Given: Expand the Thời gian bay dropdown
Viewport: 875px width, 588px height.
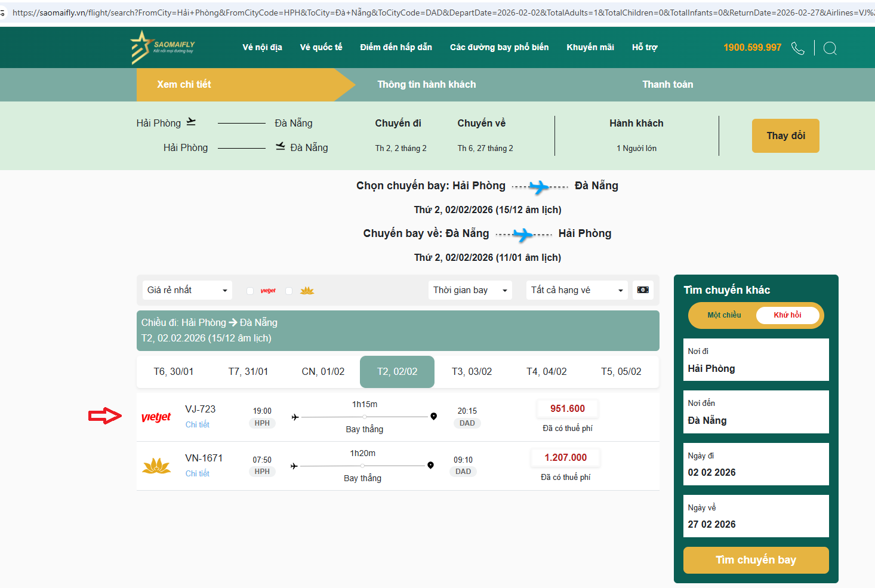Looking at the screenshot, I should point(470,290).
